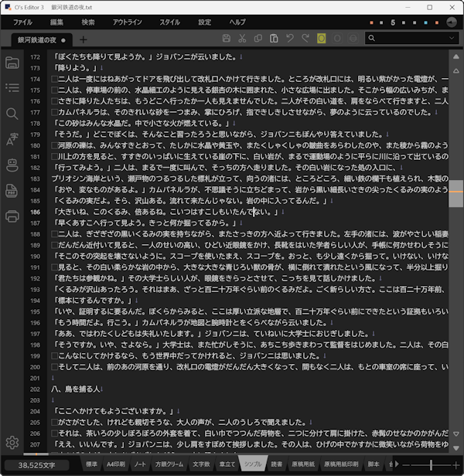Adjust the zoom slider at bottom right
The width and height of the screenshot is (464, 476).
pyautogui.click(x=431, y=465)
